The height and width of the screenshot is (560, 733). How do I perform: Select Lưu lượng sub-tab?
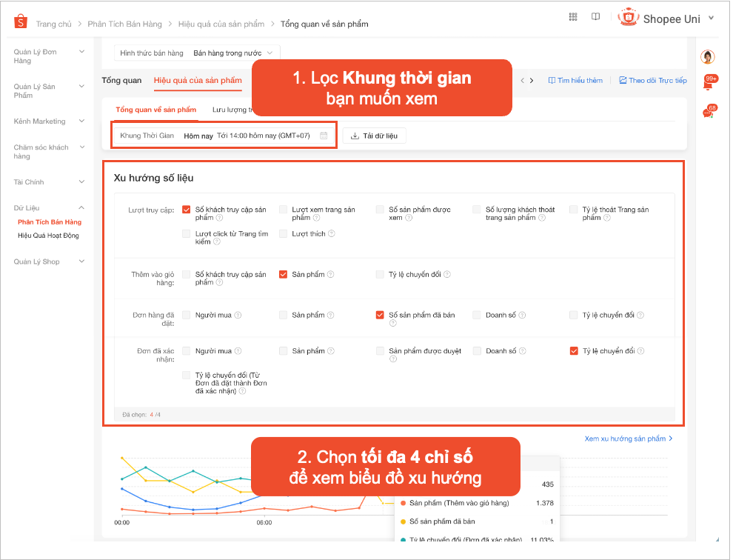[232, 110]
